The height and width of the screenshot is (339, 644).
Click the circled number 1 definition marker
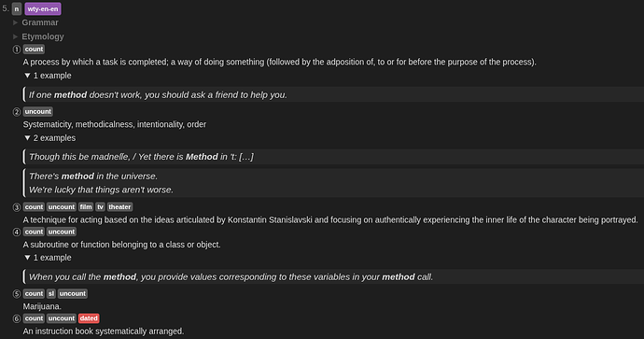[17, 49]
